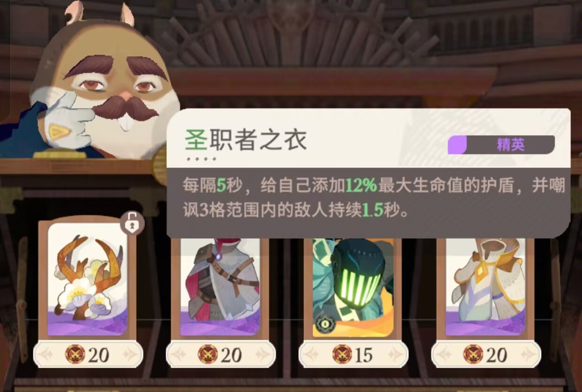Viewport: 582px width, 392px height.
Task: Click the four dots below the item title
Action: (201, 159)
